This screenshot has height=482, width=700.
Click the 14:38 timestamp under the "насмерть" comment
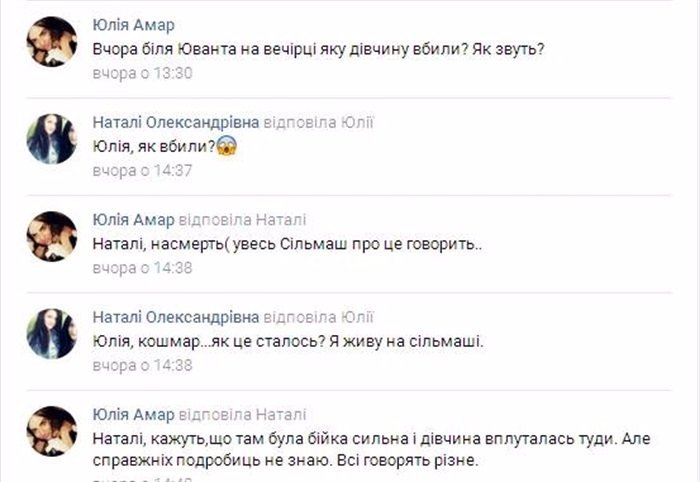[x=142, y=267]
